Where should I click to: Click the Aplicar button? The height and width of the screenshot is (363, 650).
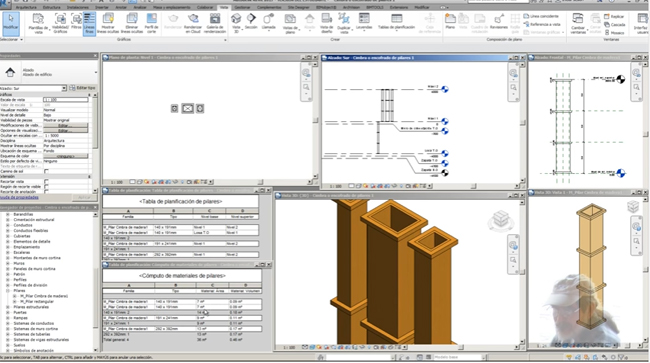click(84, 197)
